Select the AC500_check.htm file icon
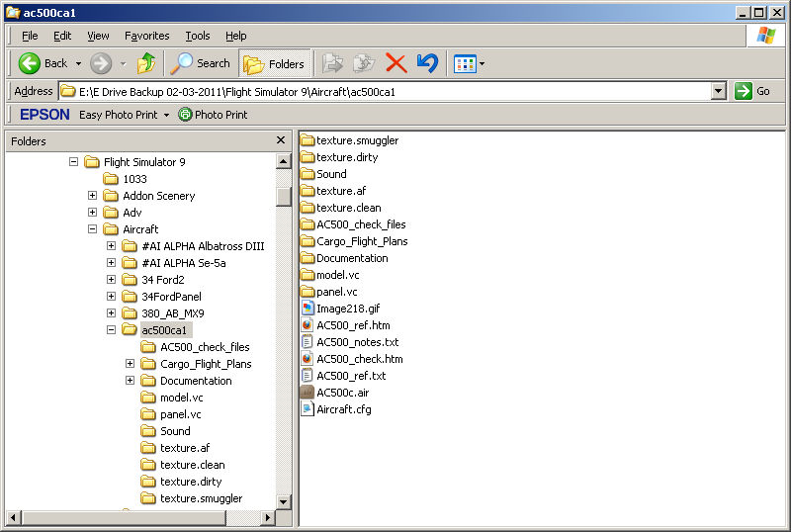 coord(308,358)
